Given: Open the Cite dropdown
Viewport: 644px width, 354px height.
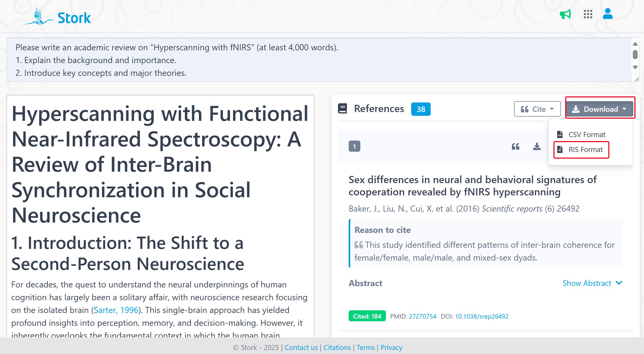Looking at the screenshot, I should [537, 109].
